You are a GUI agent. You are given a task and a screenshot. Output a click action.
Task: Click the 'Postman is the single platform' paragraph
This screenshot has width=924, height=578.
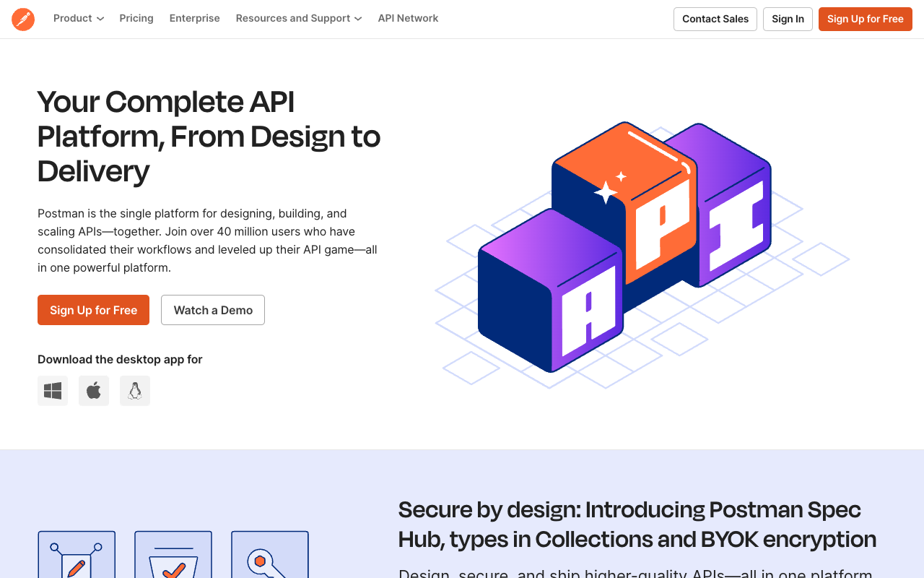pos(208,241)
